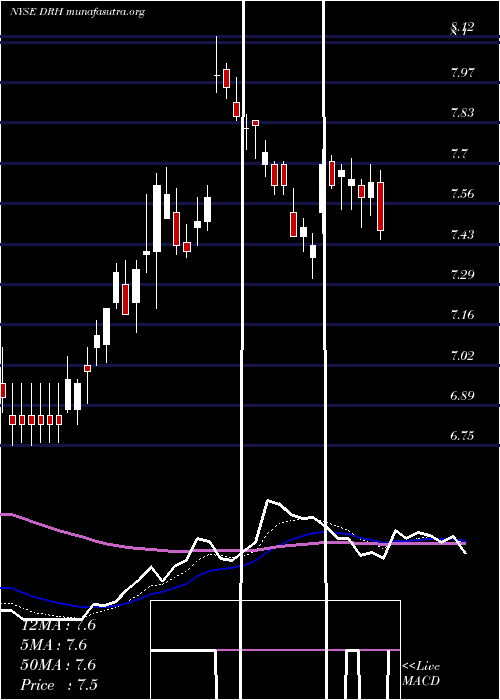Click the 'NYSE DRH munafasutra.org' chart title
500x700 pixels.
tap(77, 12)
